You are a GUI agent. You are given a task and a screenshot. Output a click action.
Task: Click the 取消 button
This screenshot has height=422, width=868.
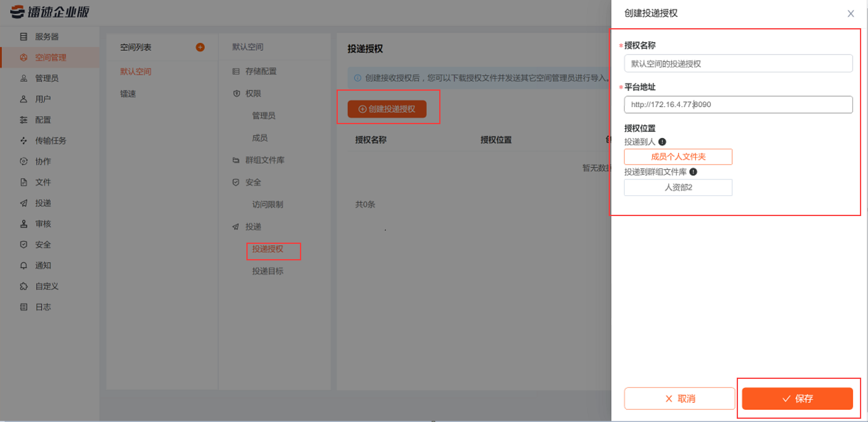click(x=680, y=399)
